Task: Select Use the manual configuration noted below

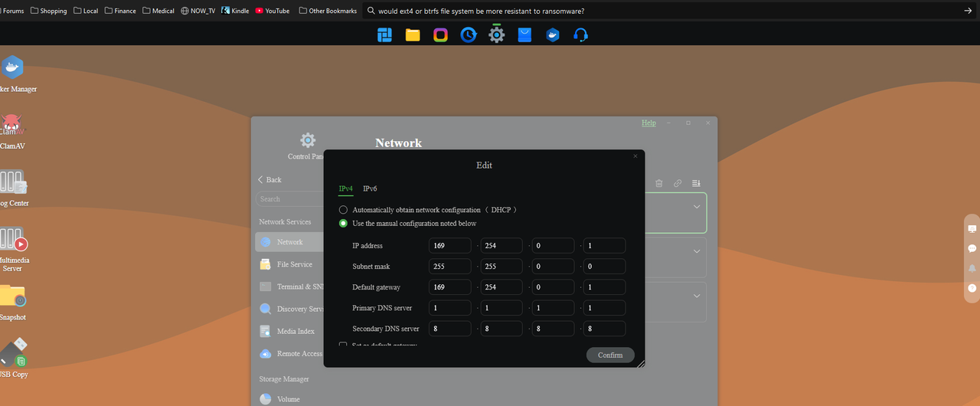Action: point(343,224)
